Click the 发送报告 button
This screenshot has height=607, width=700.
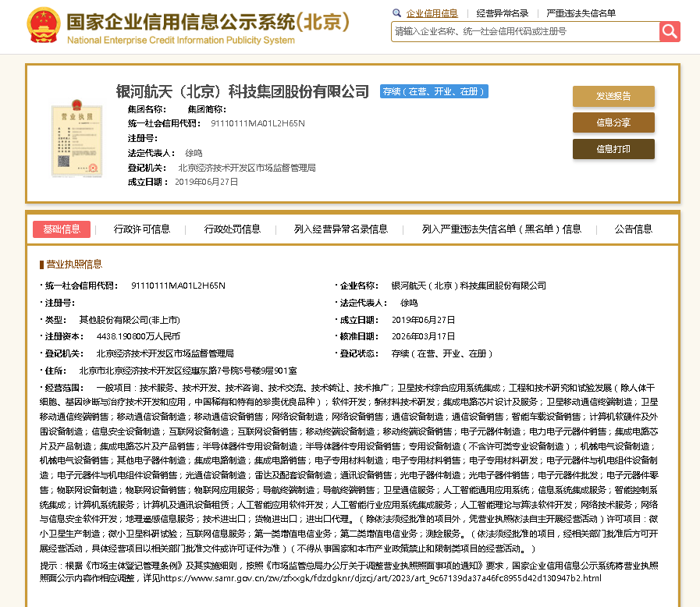pyautogui.click(x=613, y=96)
